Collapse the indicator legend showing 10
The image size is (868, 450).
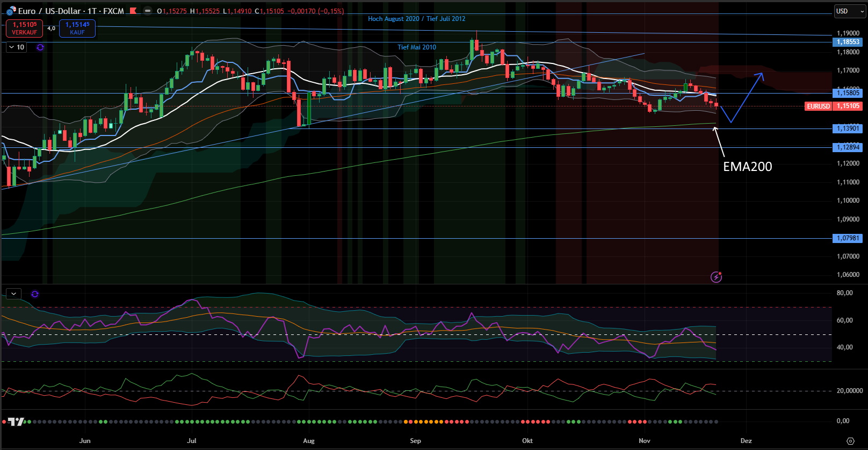coord(16,47)
